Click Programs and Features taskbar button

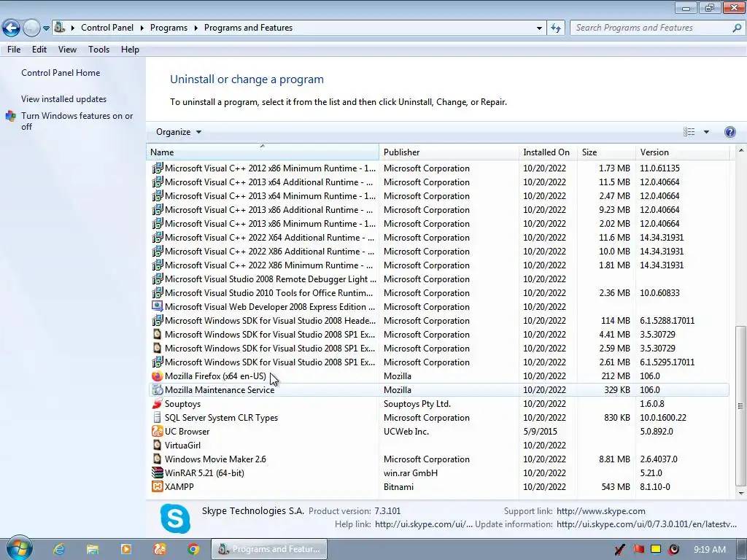[x=269, y=549]
